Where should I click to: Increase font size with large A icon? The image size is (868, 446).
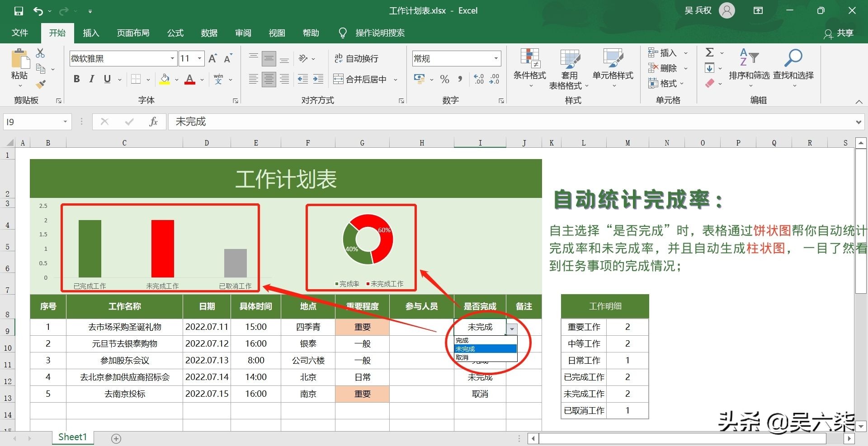212,58
